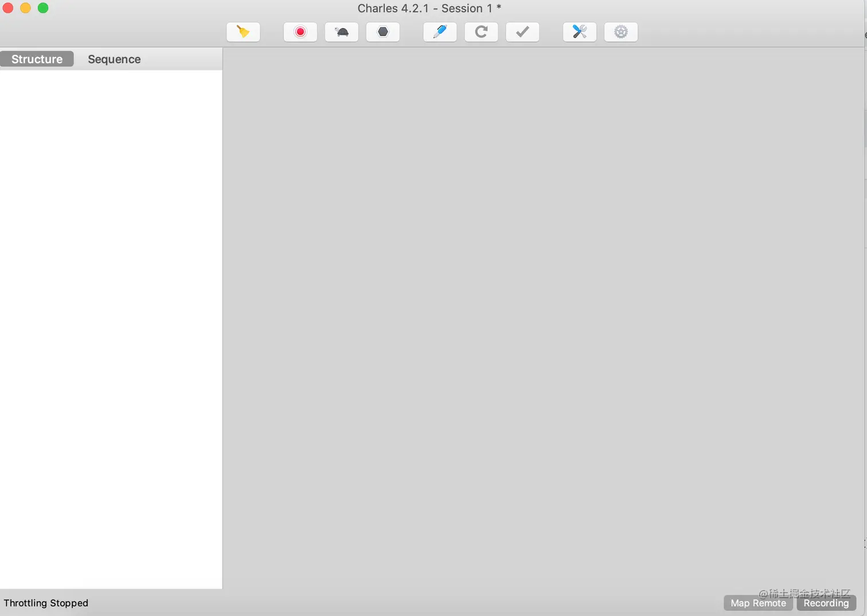
Task: Switch to the Sequence tab
Action: (114, 59)
